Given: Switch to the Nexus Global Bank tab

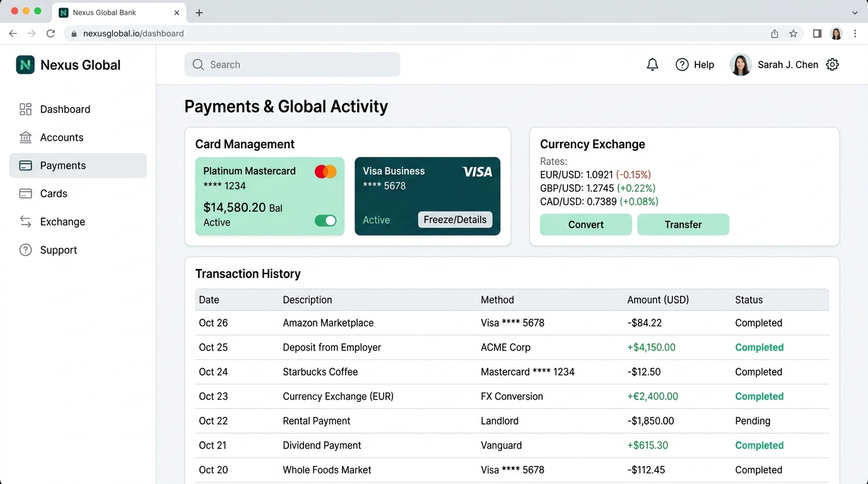Looking at the screenshot, I should 119,13.
